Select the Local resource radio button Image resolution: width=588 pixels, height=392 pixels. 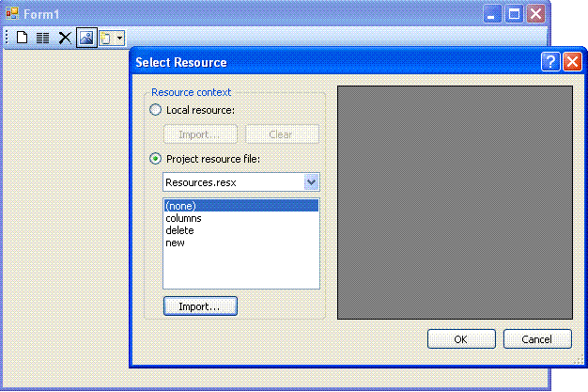point(155,110)
